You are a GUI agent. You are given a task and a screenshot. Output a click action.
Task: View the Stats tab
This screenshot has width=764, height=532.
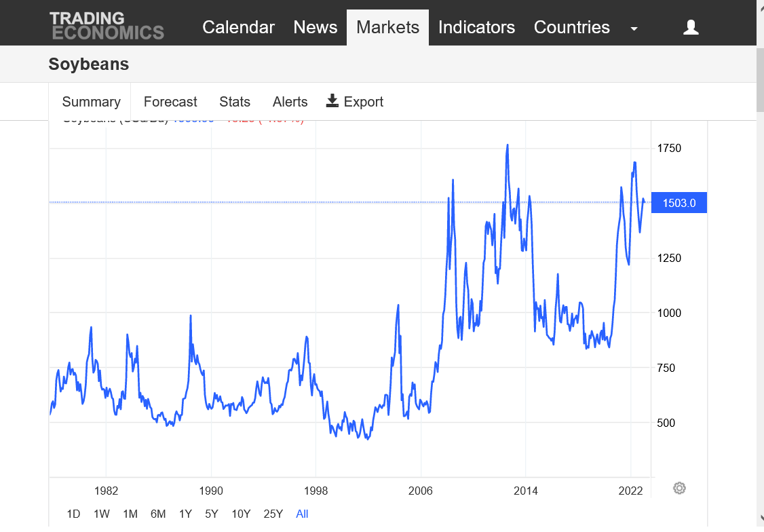click(234, 102)
